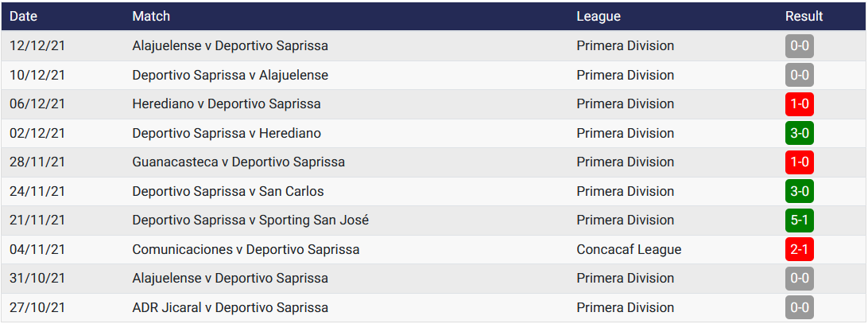Click Deportivo Saprissa v San Carlos match

click(228, 191)
